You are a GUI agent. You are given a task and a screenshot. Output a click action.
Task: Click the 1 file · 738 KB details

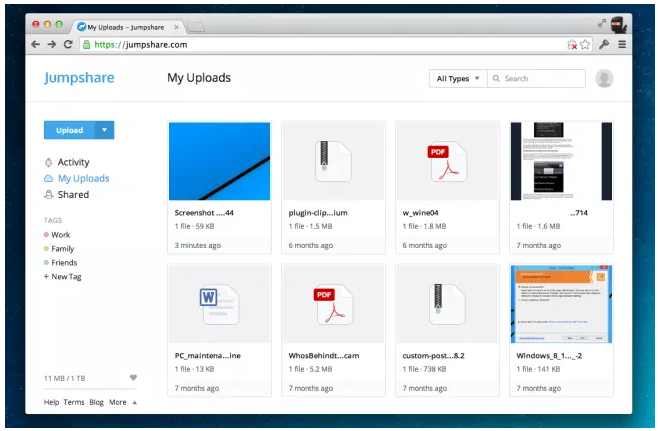coord(424,369)
